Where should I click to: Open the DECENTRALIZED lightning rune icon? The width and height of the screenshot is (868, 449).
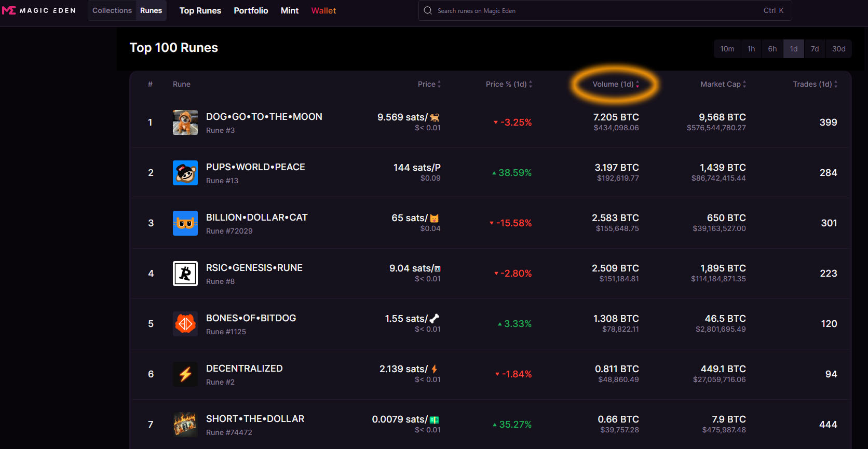coord(185,374)
